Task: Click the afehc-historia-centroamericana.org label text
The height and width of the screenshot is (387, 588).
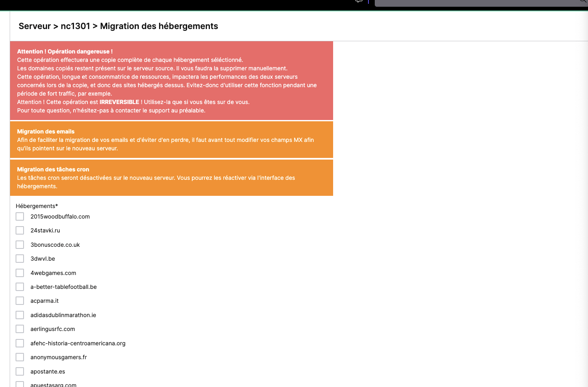Action: [78, 343]
